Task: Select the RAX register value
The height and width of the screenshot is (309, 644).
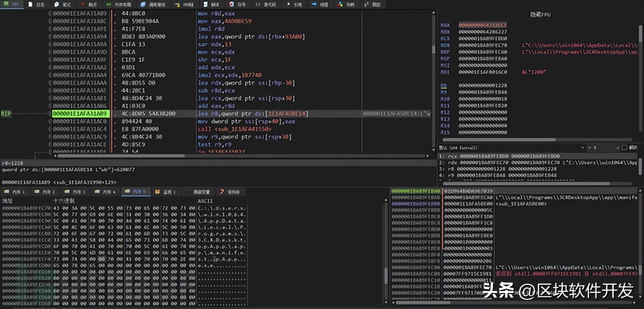Action: click(x=483, y=25)
